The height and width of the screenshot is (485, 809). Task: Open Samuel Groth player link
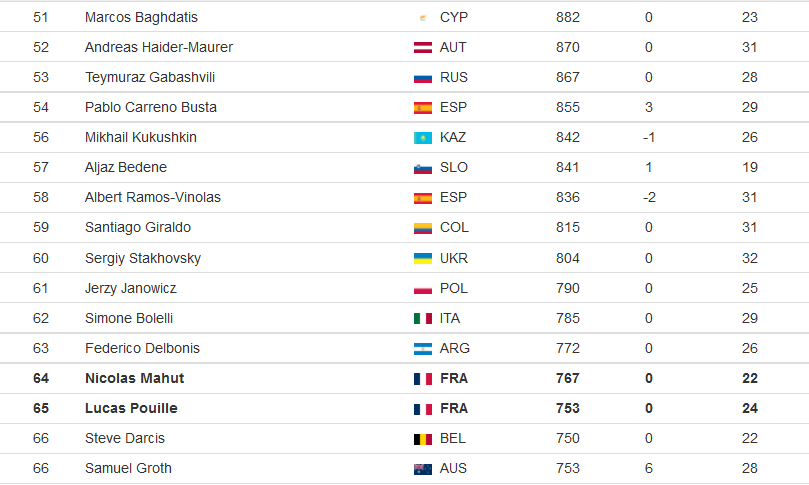pos(128,468)
